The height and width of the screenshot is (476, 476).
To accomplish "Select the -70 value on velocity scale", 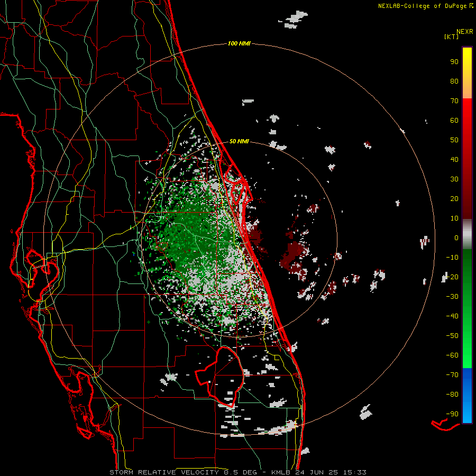I will click(x=452, y=375).
